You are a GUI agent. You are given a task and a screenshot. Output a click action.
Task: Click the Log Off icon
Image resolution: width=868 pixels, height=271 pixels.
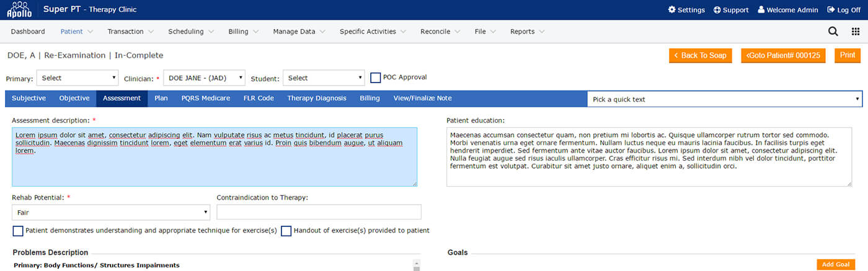(831, 10)
